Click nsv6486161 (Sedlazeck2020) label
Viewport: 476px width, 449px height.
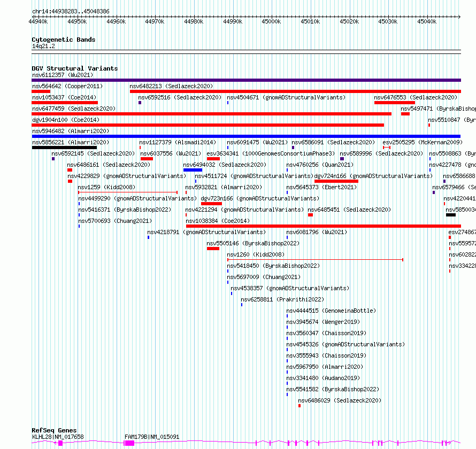[x=109, y=165]
